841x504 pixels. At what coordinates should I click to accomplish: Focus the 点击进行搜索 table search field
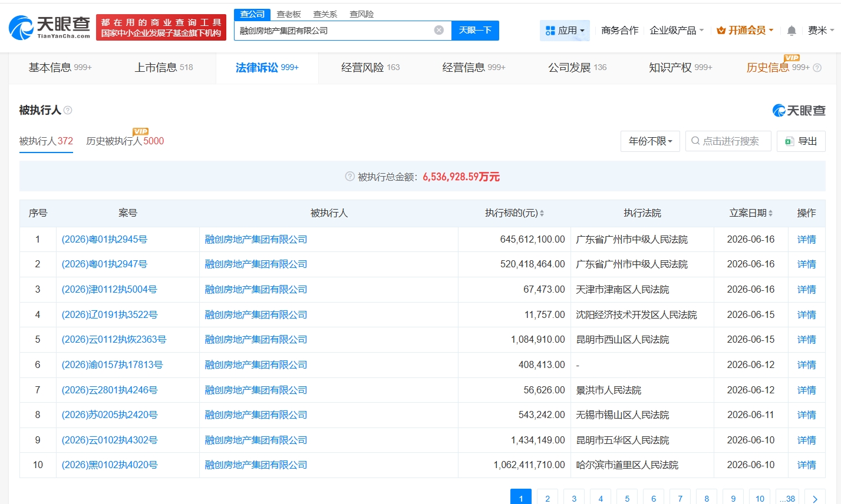click(x=728, y=141)
